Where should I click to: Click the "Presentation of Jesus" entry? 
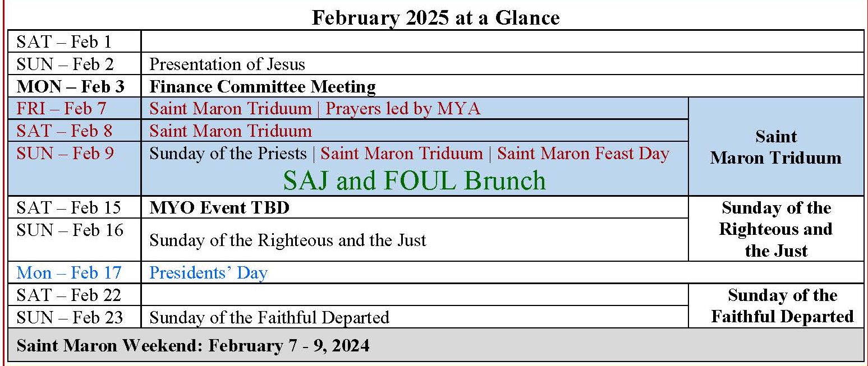[227, 64]
